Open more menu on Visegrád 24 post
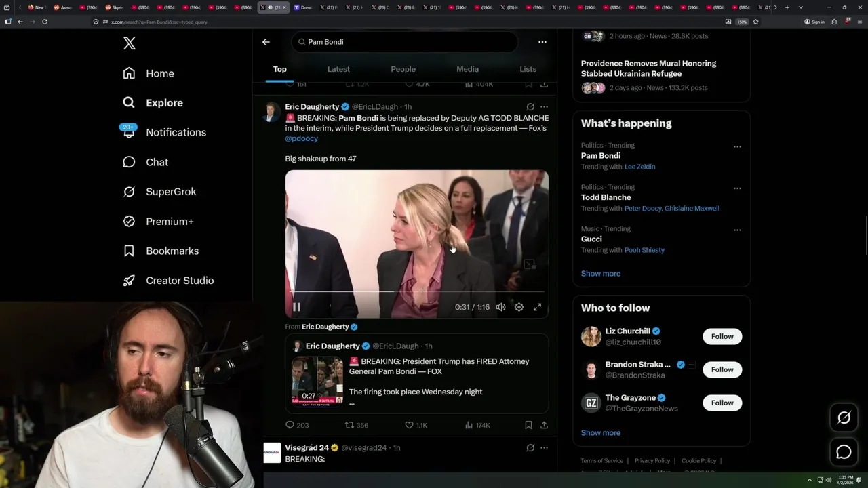868x488 pixels. coord(544,448)
